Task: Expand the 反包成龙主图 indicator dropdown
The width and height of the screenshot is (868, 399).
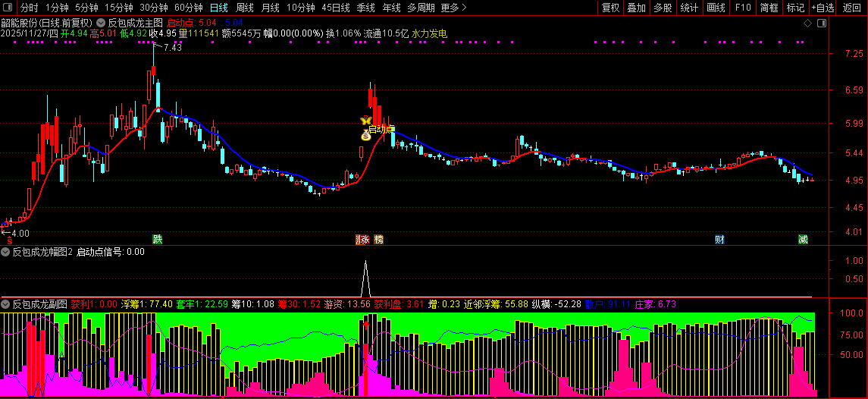Action: pos(102,23)
